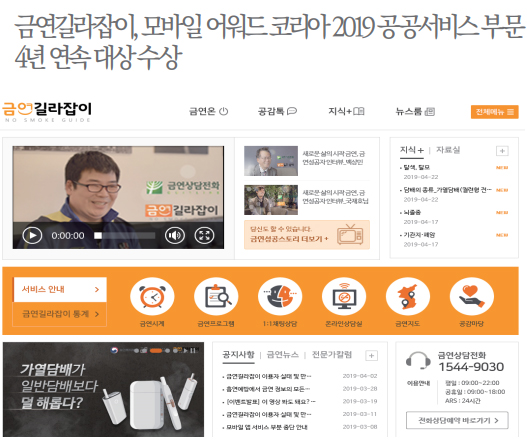Switch to the 금연뉴스 tab
527x446 pixels.
[x=282, y=355]
